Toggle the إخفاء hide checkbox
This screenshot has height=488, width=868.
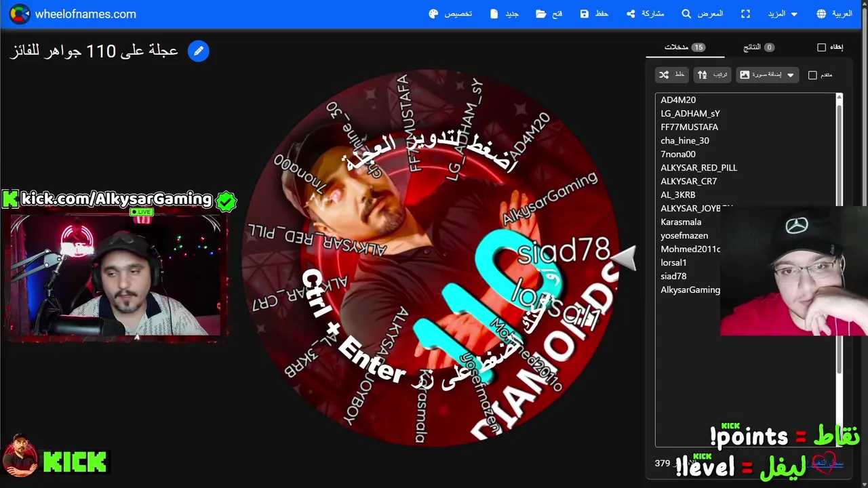click(821, 47)
